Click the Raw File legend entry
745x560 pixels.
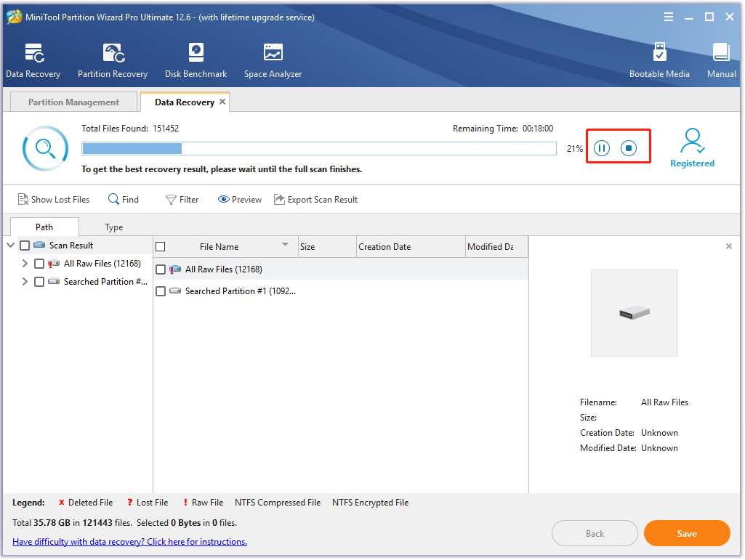(204, 503)
